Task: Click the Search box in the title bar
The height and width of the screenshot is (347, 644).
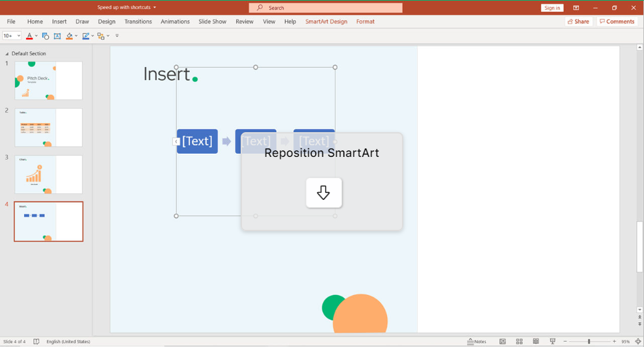Action: (x=325, y=8)
